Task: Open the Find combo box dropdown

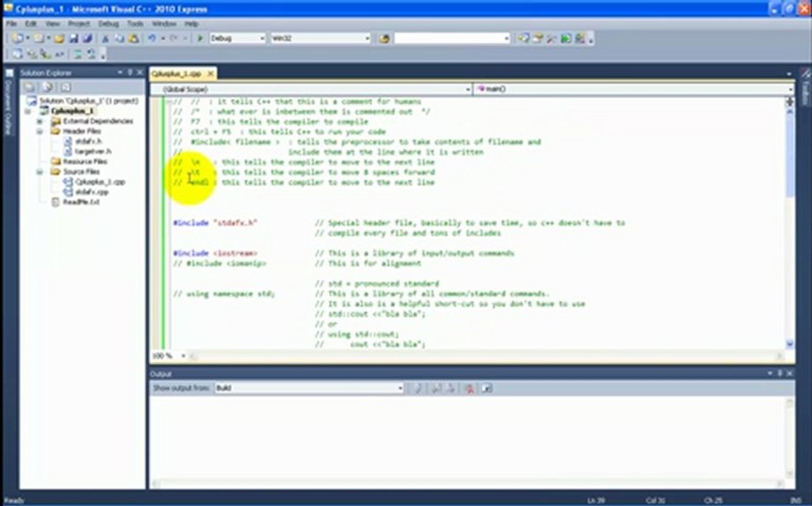Action: click(x=506, y=39)
